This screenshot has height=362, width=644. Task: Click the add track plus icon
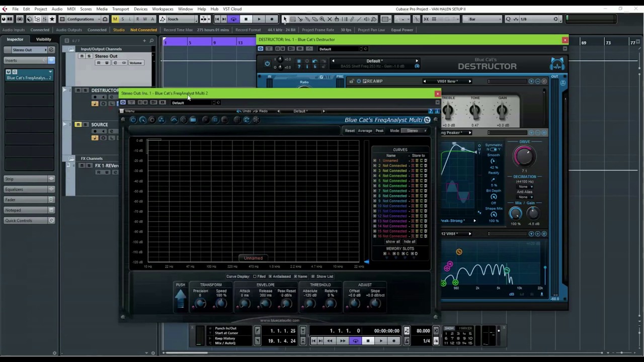coord(144,40)
